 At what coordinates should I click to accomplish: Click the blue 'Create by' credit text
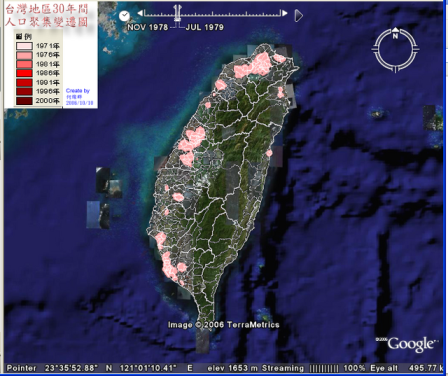point(78,91)
